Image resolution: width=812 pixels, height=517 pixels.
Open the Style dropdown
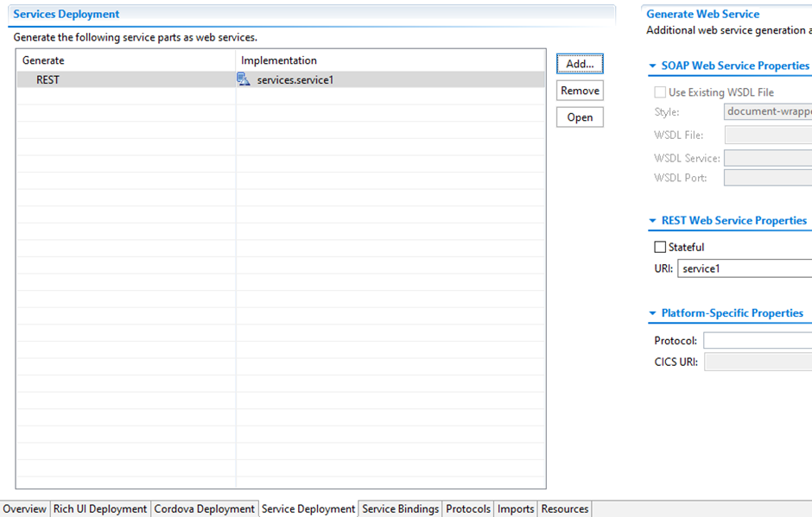[767, 112]
